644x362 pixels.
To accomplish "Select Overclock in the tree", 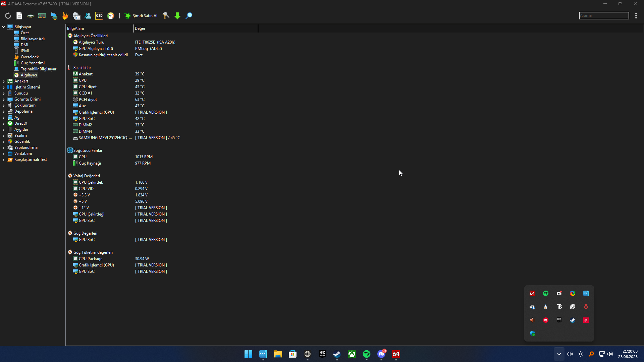I will tap(30, 57).
